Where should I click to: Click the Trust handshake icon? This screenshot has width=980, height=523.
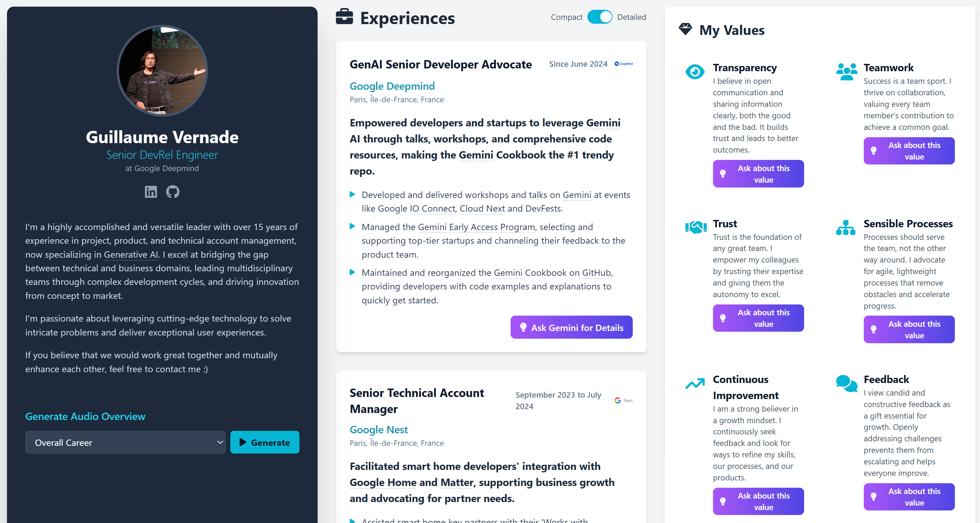click(x=696, y=227)
